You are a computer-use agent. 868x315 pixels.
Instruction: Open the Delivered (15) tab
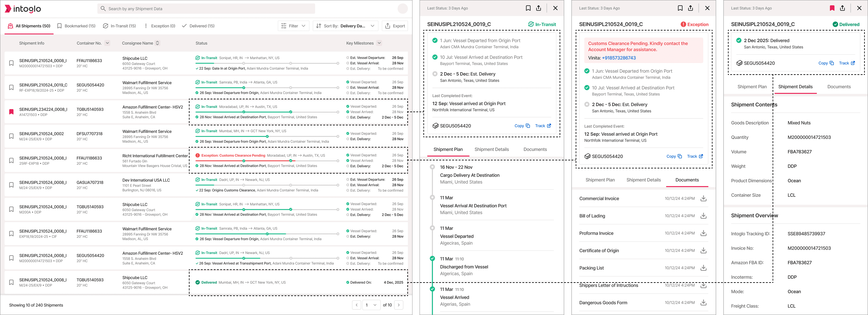(198, 26)
